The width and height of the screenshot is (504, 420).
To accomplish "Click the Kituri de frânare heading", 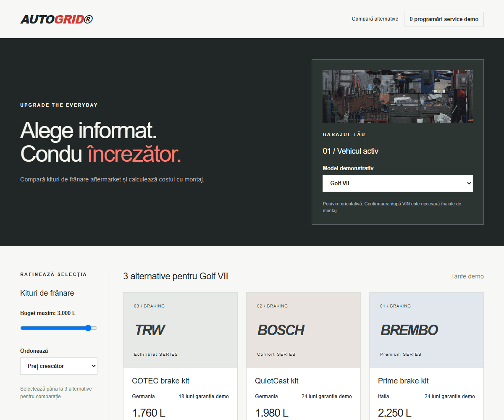I will [47, 293].
